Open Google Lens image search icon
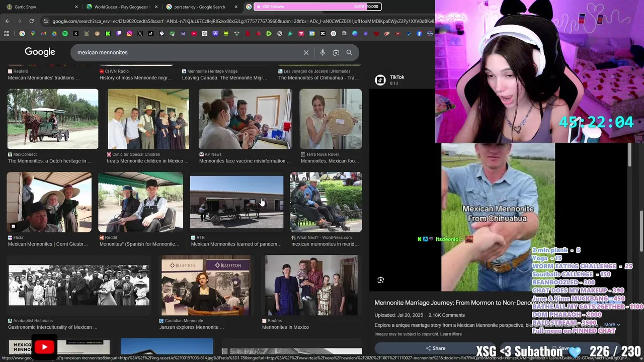 click(336, 52)
